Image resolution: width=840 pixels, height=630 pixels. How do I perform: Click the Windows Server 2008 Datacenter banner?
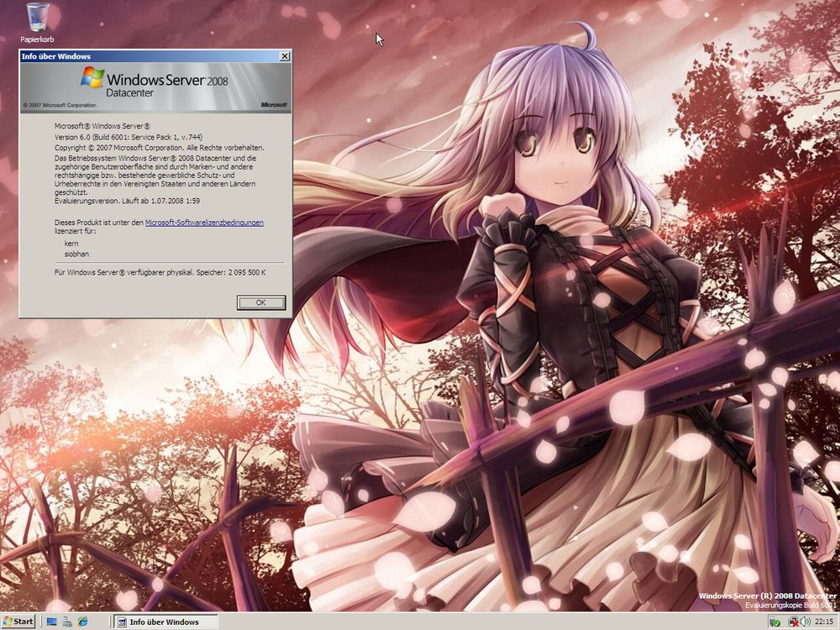(156, 87)
